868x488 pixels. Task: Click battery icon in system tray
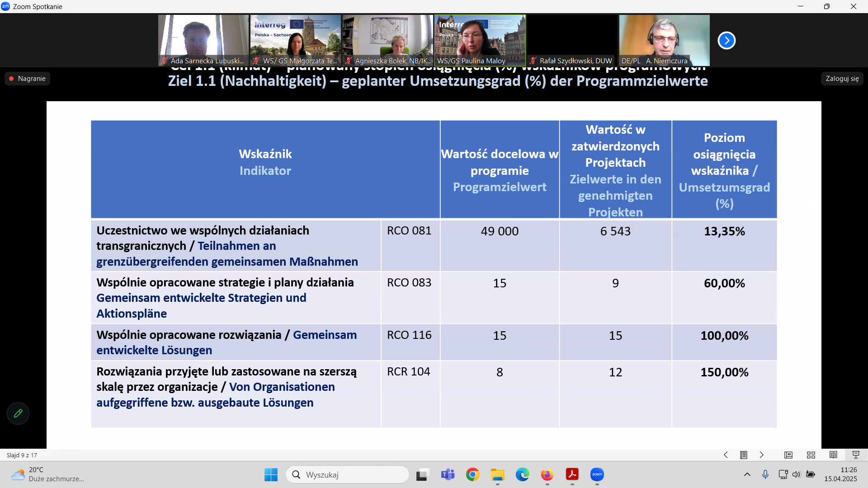pyautogui.click(x=811, y=474)
